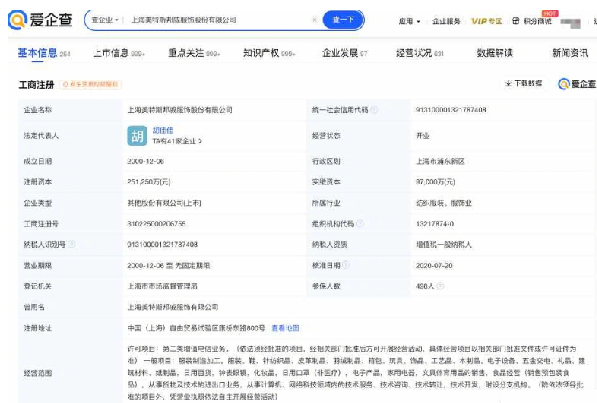
Task: Select the 纳税人资质 value 增值税一般纳税人
Action: pos(444,244)
